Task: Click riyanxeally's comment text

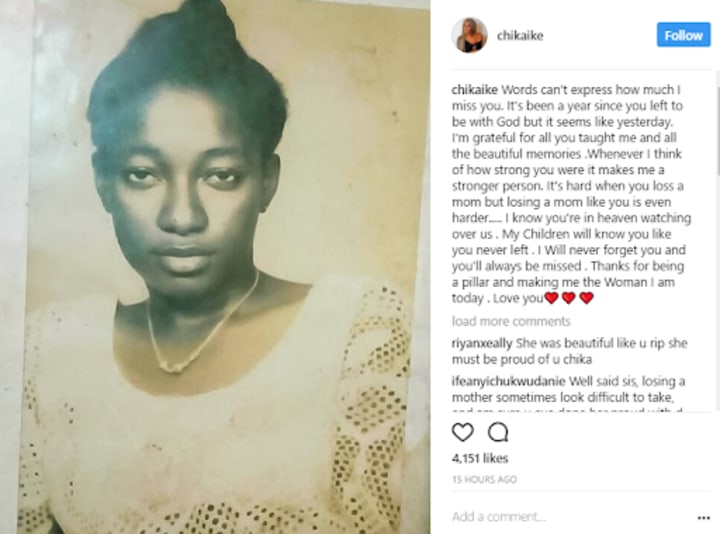Action: click(569, 351)
